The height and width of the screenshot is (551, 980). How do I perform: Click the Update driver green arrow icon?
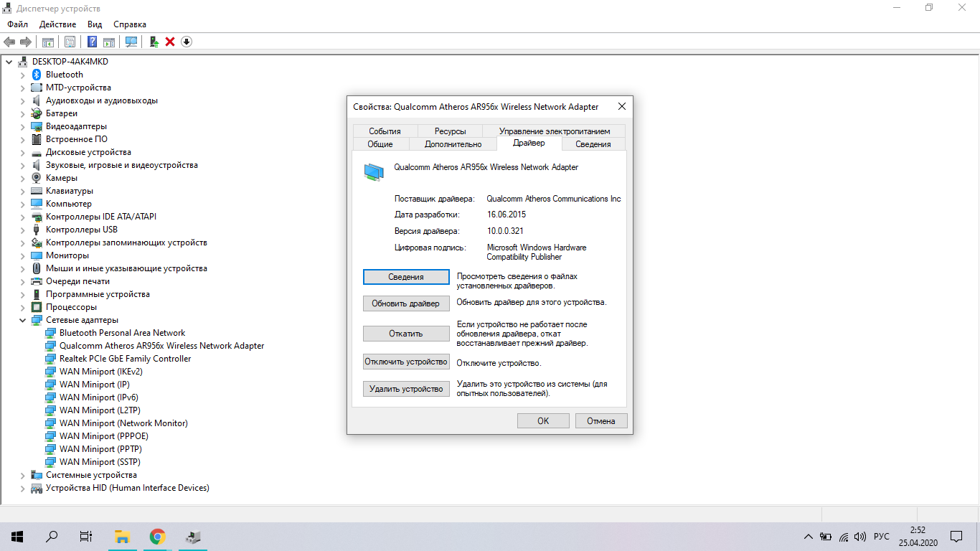pos(154,42)
